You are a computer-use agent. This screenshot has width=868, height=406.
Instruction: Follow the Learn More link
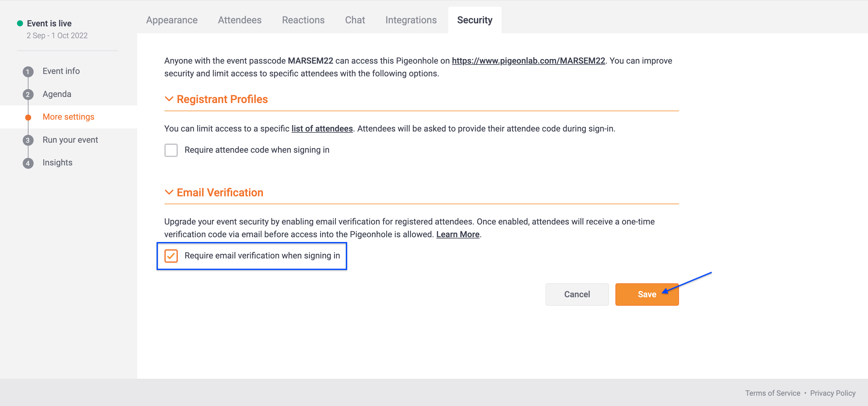click(458, 235)
